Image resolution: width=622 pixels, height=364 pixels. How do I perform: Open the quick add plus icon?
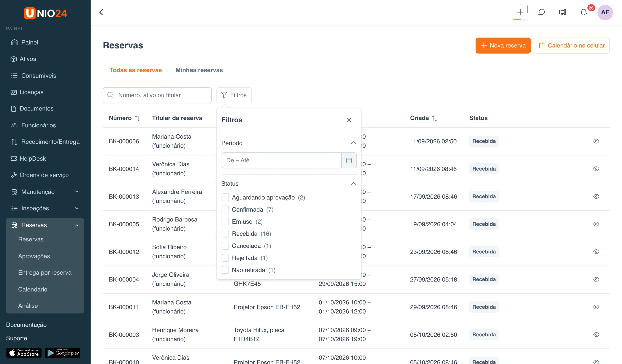(520, 12)
